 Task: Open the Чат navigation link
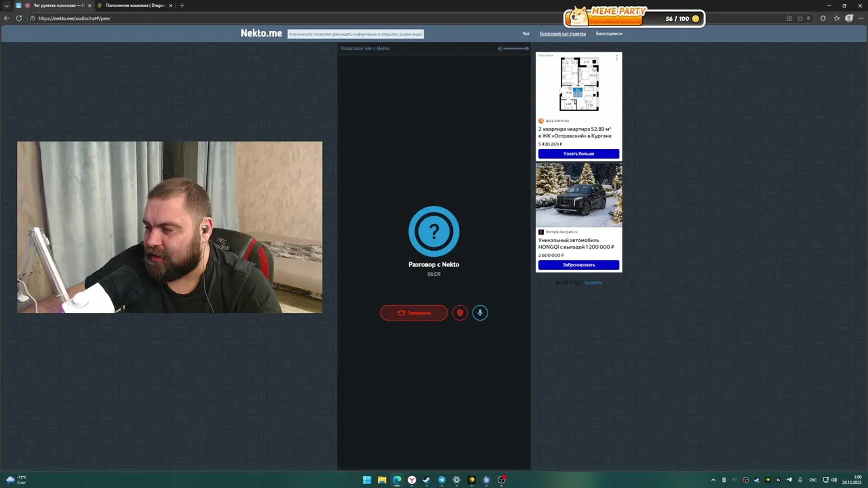[x=526, y=33]
